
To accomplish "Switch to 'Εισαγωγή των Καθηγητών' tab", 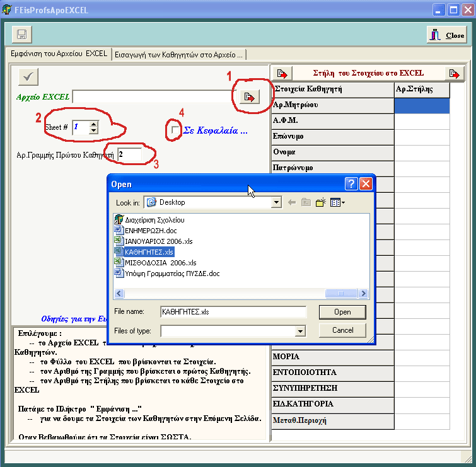I will (x=179, y=54).
